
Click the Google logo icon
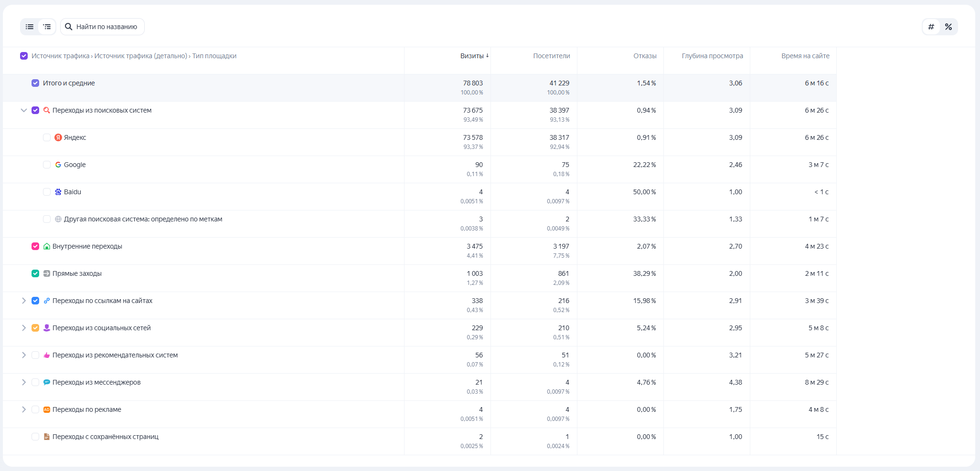pyautogui.click(x=58, y=165)
